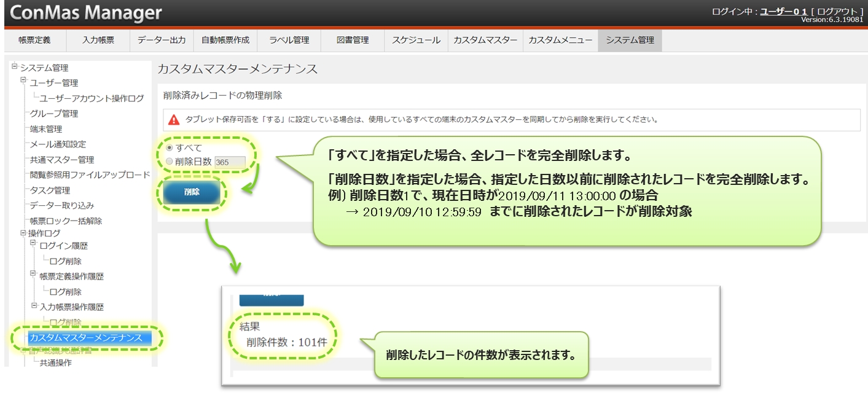Go to the スケジュール tab

416,40
